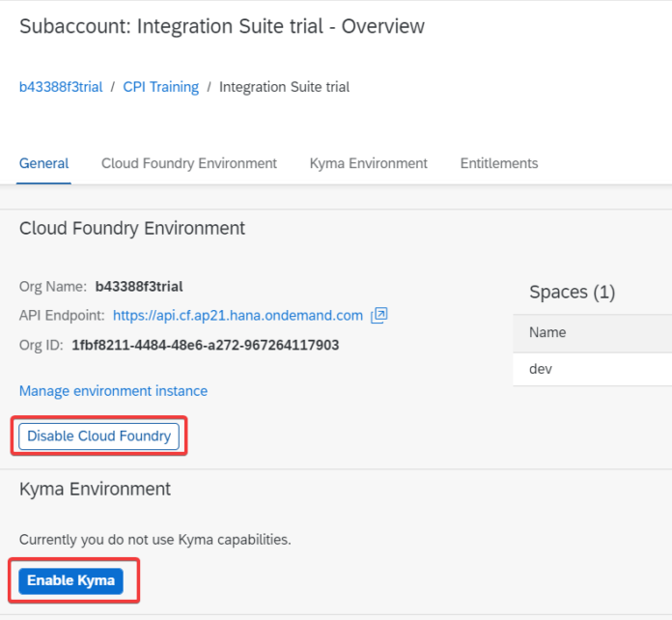Switch to Cloud Foundry Environment tab
The width and height of the screenshot is (672, 620).
click(189, 163)
